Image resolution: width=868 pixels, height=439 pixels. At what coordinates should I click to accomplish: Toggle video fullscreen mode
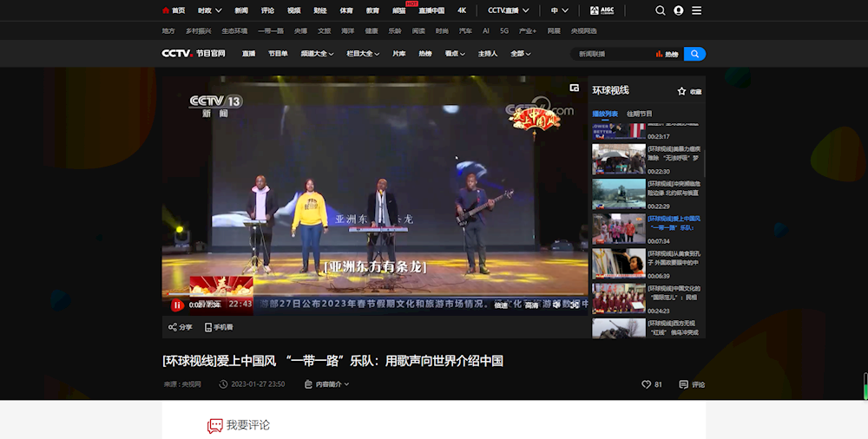pos(575,305)
